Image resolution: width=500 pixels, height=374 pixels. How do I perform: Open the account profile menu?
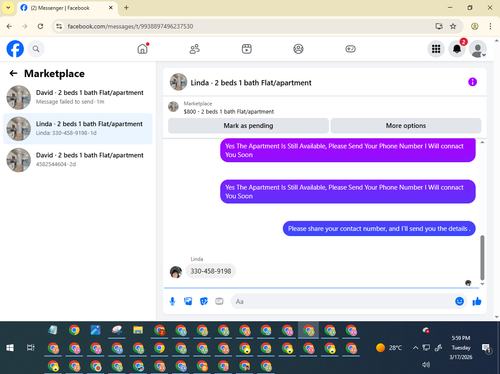pos(478,49)
